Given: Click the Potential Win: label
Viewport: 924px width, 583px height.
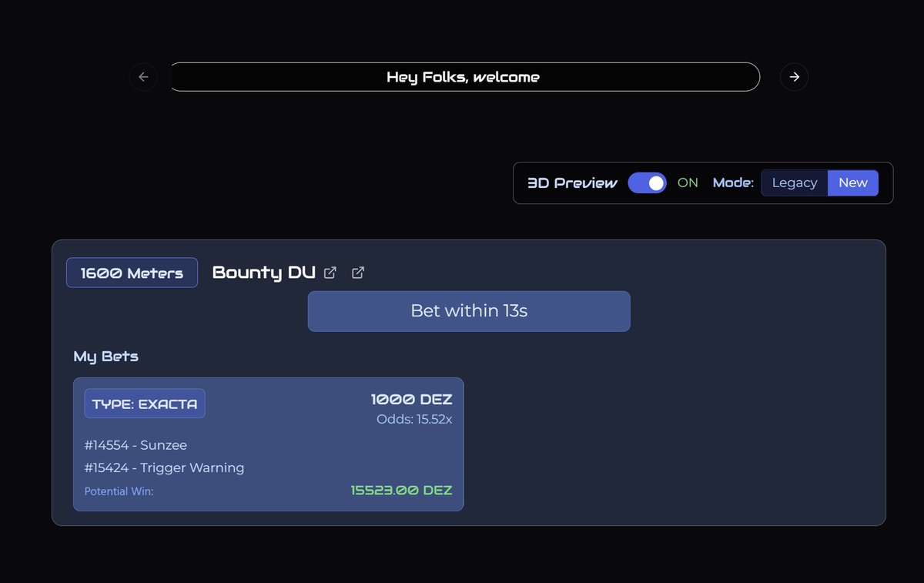Looking at the screenshot, I should [119, 491].
